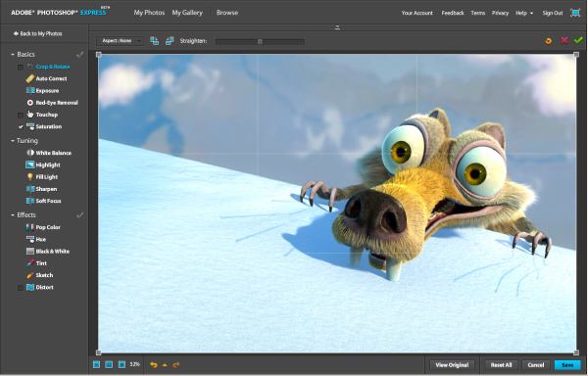The height and width of the screenshot is (376, 588).
Task: Open the Privacy link
Action: point(500,13)
